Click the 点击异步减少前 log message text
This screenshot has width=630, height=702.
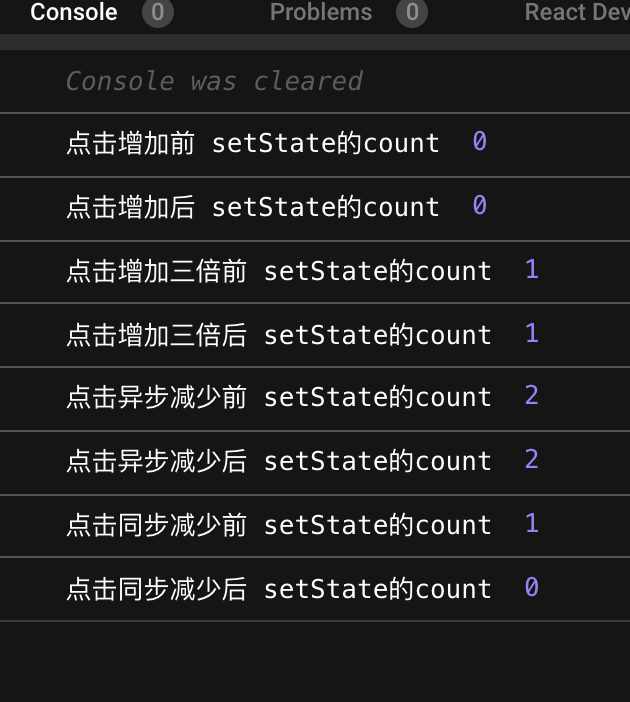tap(278, 398)
